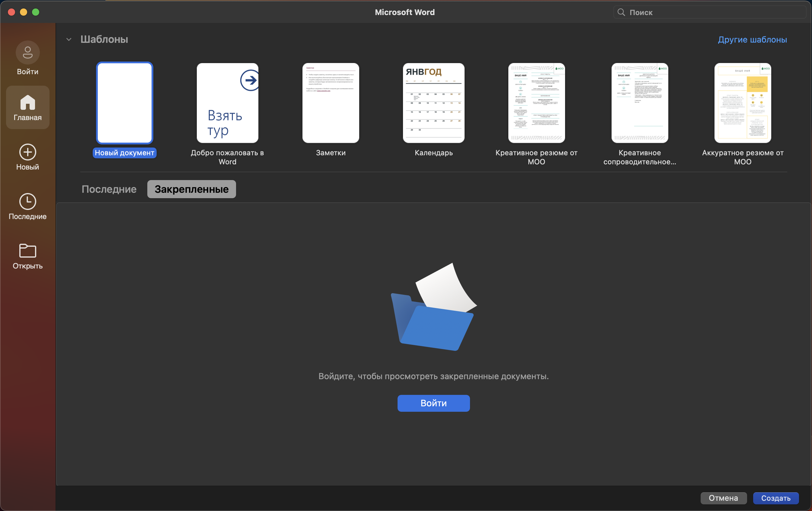Screen dimensions: 812x511
Task: Click the Отмена button
Action: point(723,498)
